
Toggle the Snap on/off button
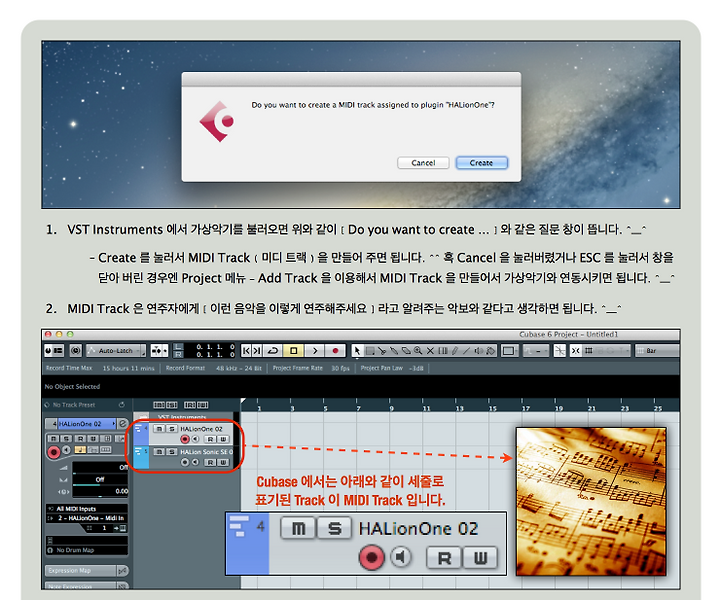pyautogui.click(x=575, y=351)
